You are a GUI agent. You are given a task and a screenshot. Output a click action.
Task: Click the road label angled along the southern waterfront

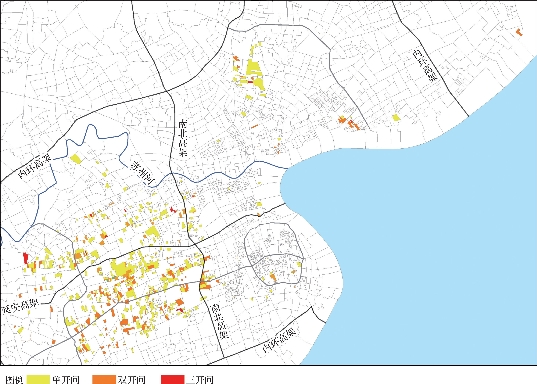point(279,341)
